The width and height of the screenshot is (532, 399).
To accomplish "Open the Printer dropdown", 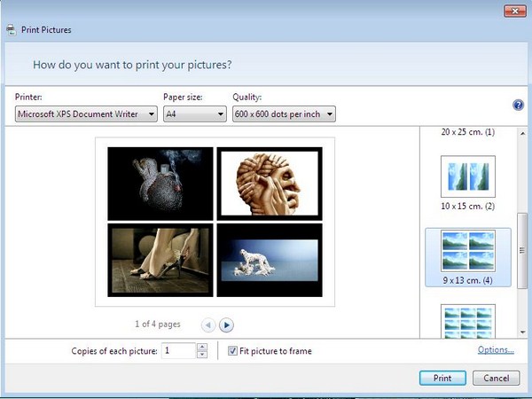I will tap(87, 113).
